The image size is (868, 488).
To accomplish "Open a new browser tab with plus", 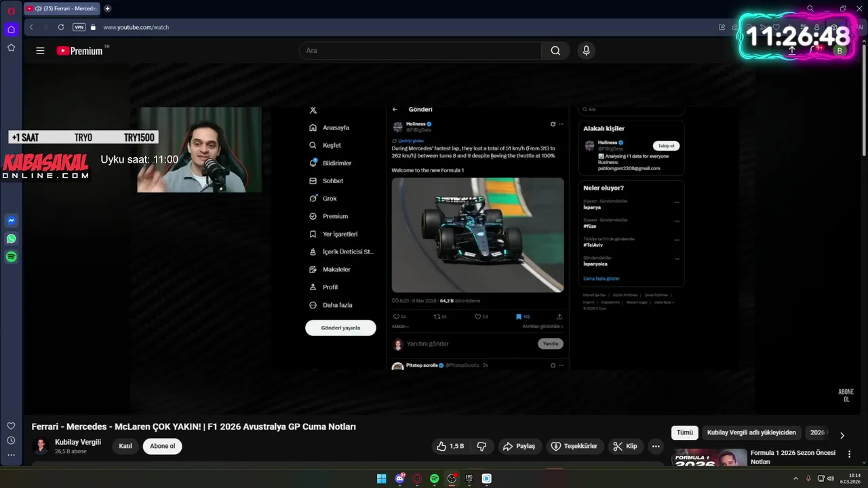I will [x=107, y=9].
